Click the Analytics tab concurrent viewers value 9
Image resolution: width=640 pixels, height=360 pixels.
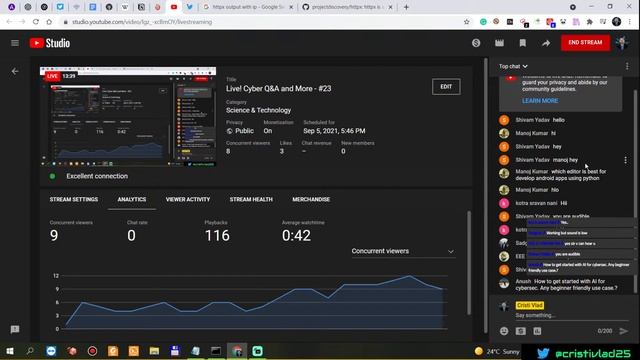54,236
